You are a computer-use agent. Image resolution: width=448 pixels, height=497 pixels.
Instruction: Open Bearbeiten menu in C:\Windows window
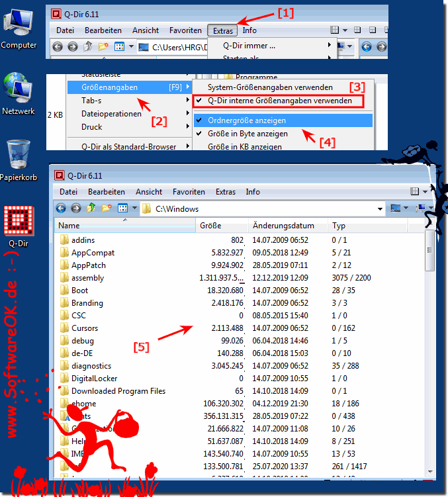107,192
